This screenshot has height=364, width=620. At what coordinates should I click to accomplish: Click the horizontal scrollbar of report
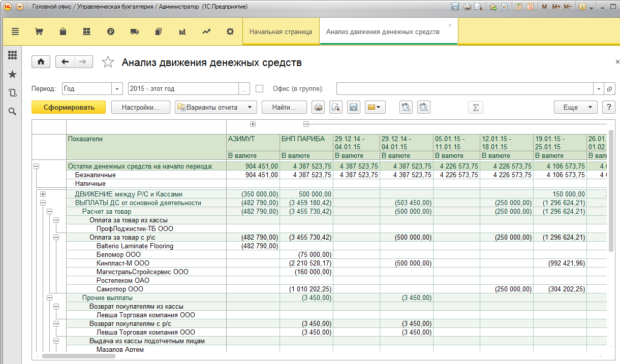point(79,356)
